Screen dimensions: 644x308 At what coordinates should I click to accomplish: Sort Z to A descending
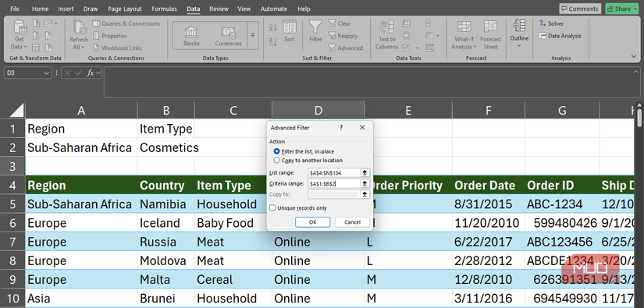click(273, 41)
